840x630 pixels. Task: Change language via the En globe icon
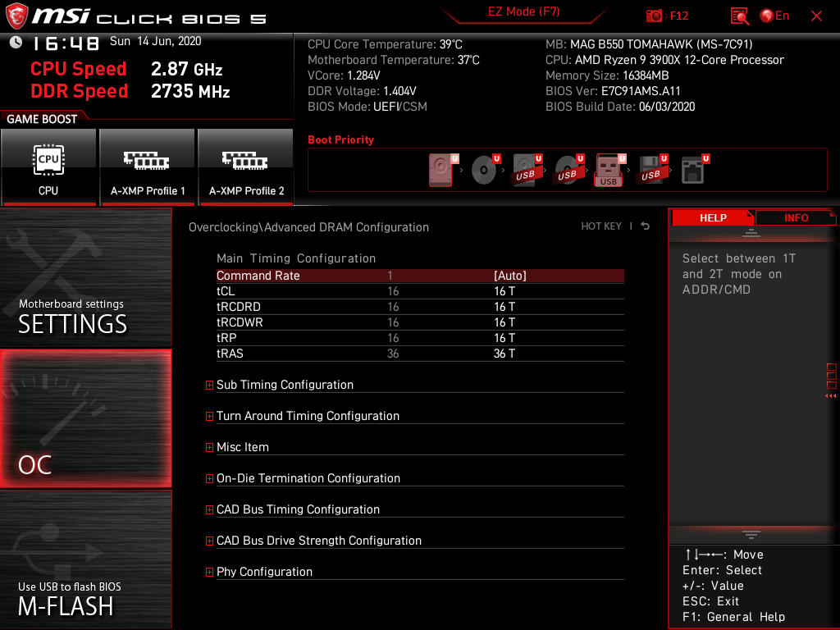(774, 16)
